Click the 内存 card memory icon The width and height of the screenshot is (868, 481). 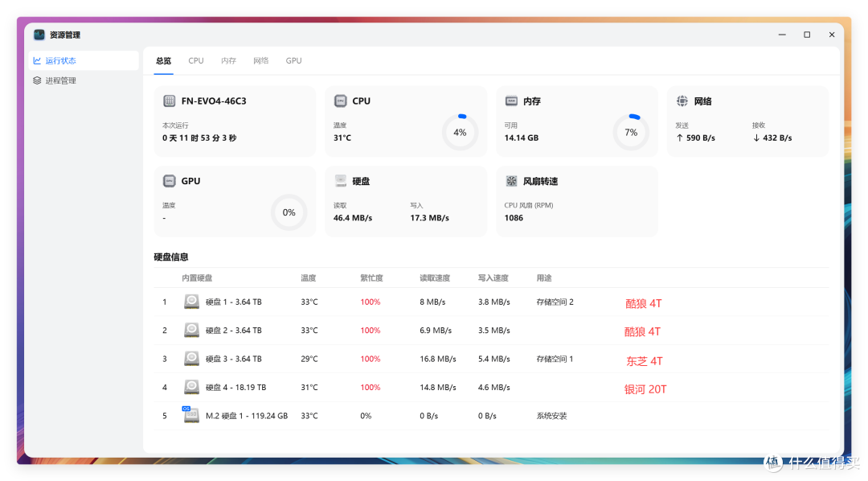[x=511, y=101]
